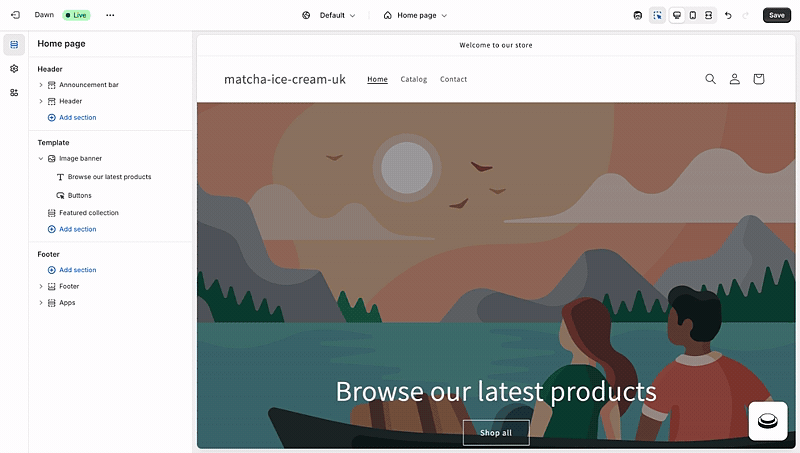Click the storefront search magnifier icon
This screenshot has height=453, width=800.
click(710, 79)
